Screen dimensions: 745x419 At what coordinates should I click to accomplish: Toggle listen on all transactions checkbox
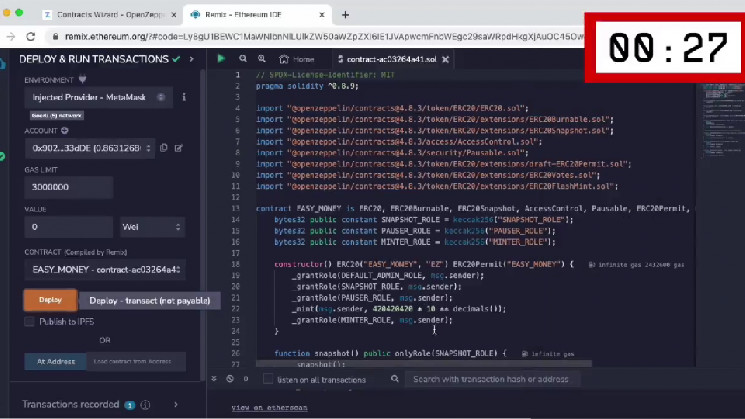[268, 379]
